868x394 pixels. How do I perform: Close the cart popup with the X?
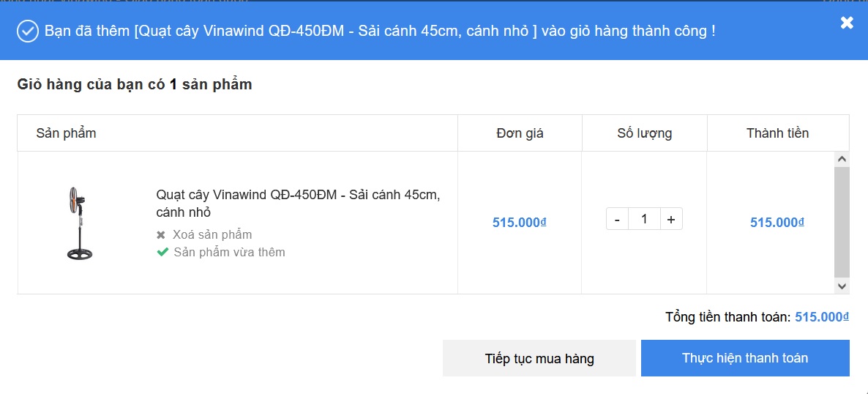(847, 23)
